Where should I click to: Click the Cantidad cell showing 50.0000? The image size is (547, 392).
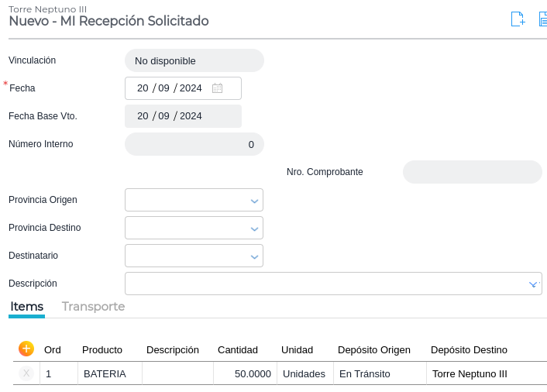click(x=244, y=373)
